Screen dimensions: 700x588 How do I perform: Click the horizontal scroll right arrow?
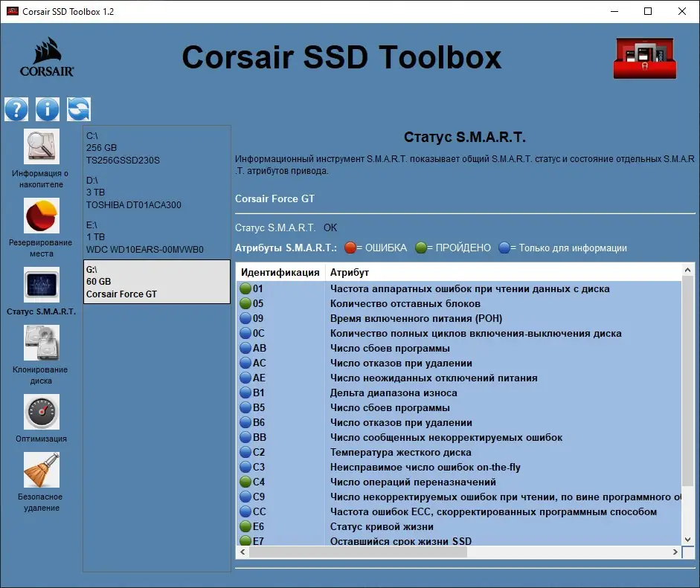675,552
